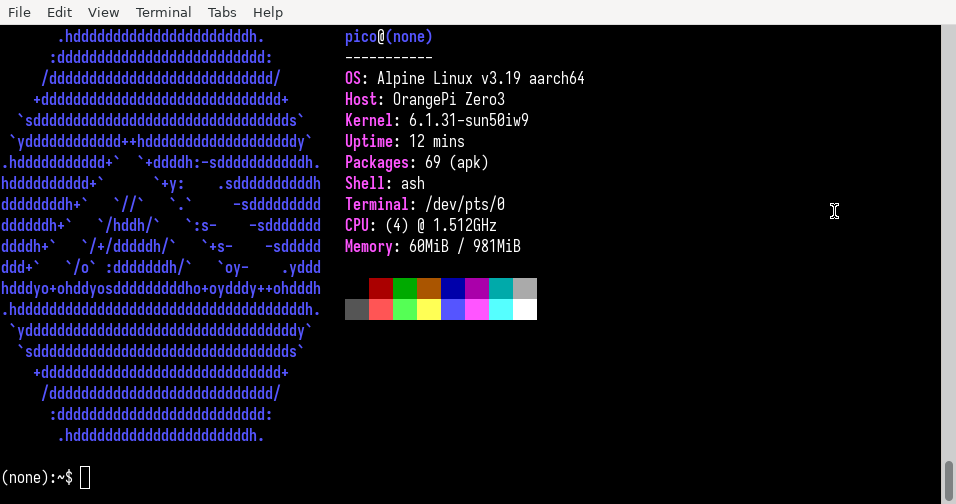The width and height of the screenshot is (956, 504).
Task: Click the dark green color block
Action: coord(405,288)
